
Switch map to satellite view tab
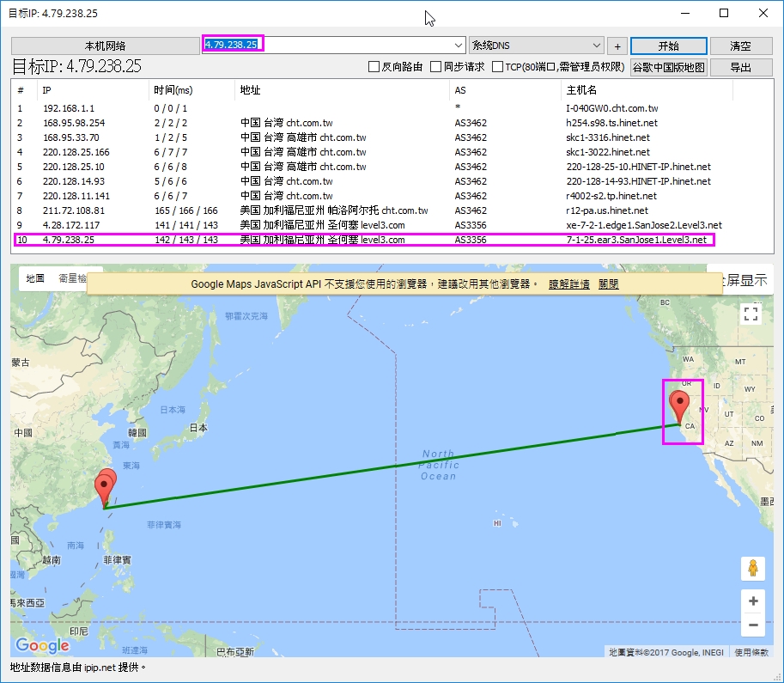pos(72,278)
